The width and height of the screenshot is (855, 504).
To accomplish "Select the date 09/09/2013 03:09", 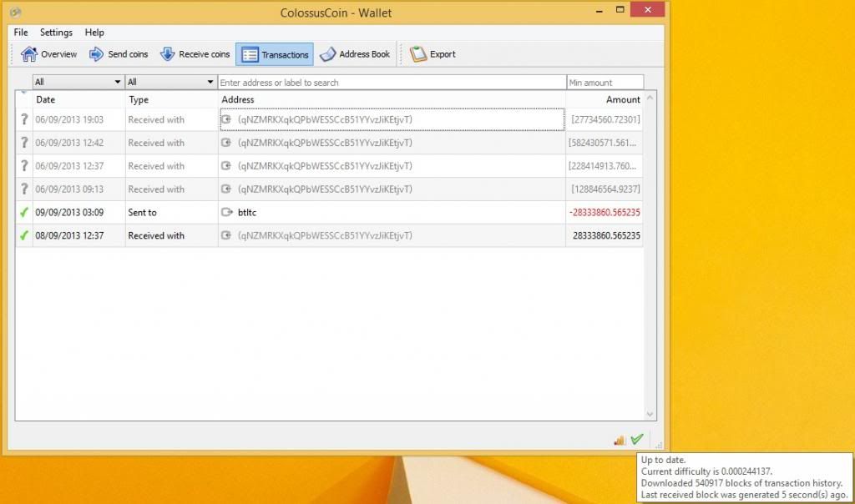I will click(69, 213).
